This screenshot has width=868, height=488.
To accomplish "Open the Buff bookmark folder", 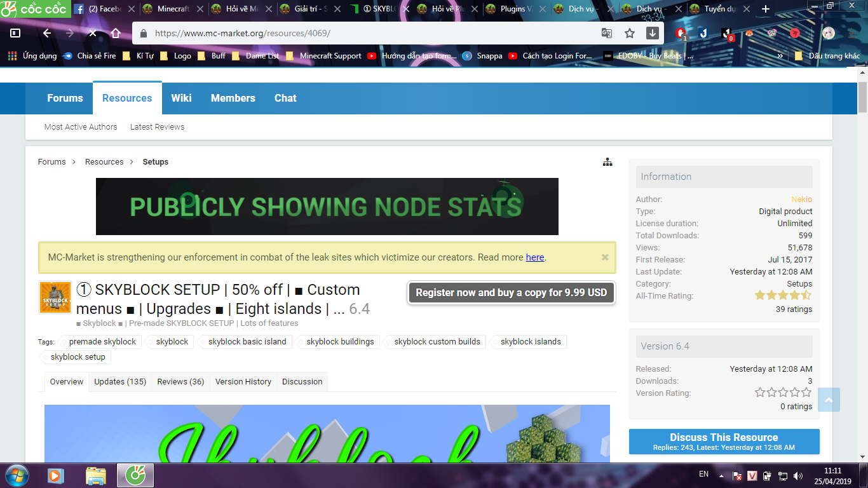I will tap(212, 56).
